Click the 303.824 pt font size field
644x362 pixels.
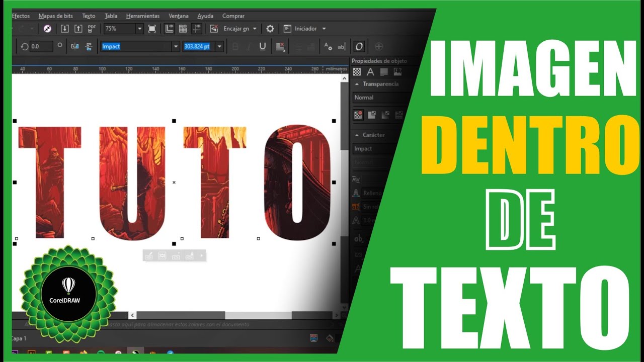click(199, 46)
